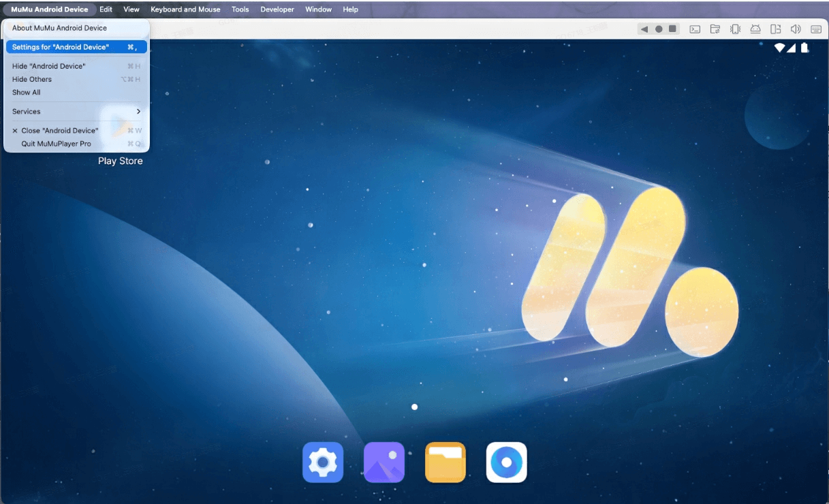Open the keyboard mapping toolbar icon
Viewport: 829px width, 504px height.
pos(816,29)
